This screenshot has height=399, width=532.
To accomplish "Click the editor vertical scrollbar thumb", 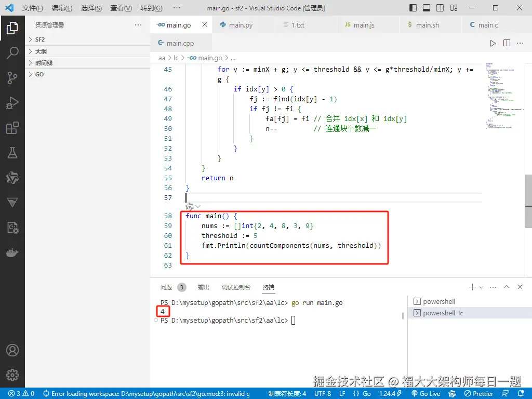I will (528, 201).
